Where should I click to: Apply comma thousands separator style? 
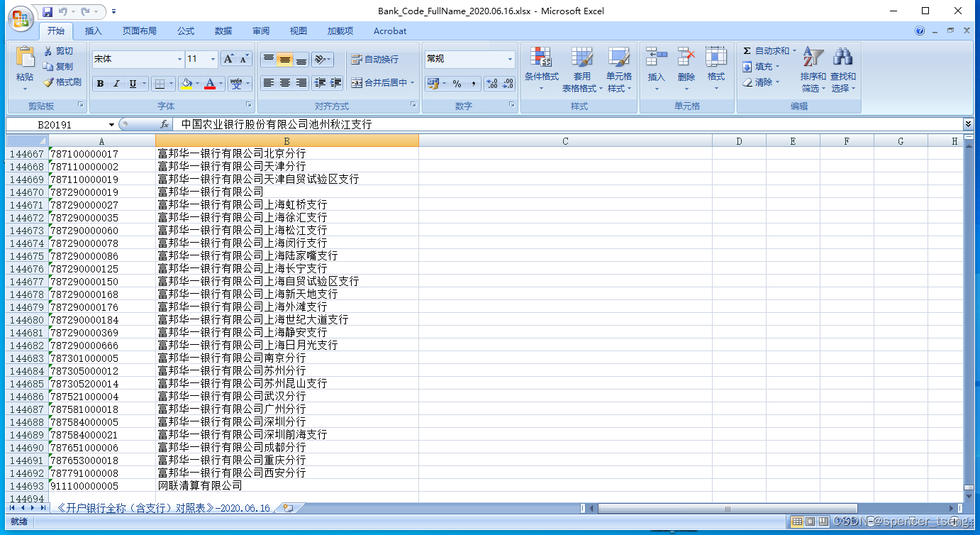coord(473,84)
